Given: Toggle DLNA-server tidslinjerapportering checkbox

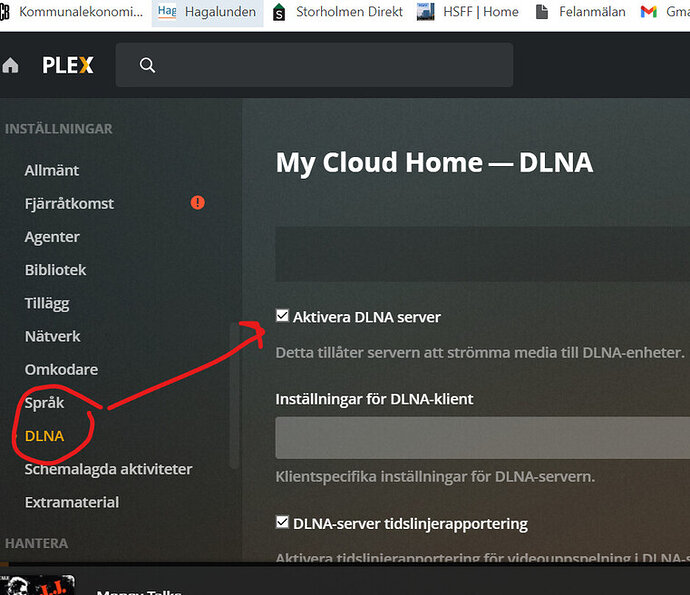Looking at the screenshot, I should click(282, 522).
